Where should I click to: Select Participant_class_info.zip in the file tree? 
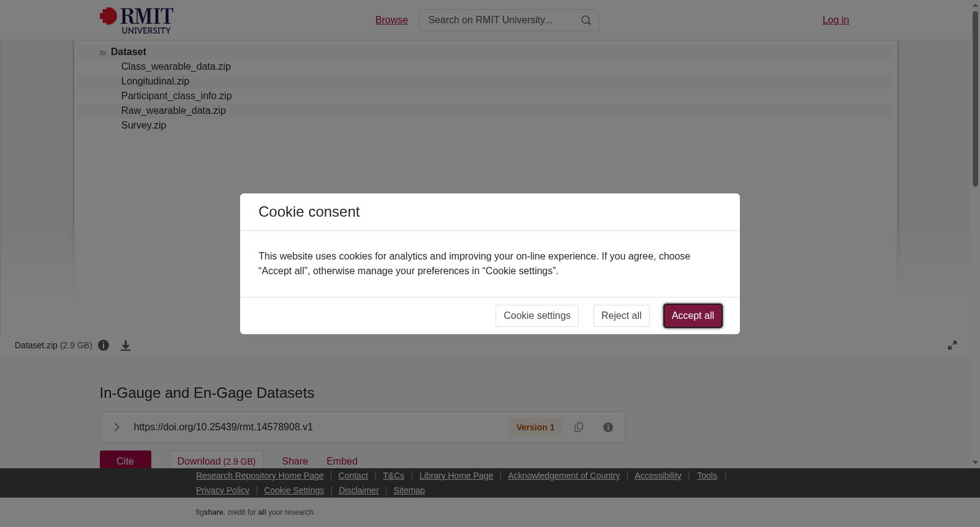coord(176,96)
